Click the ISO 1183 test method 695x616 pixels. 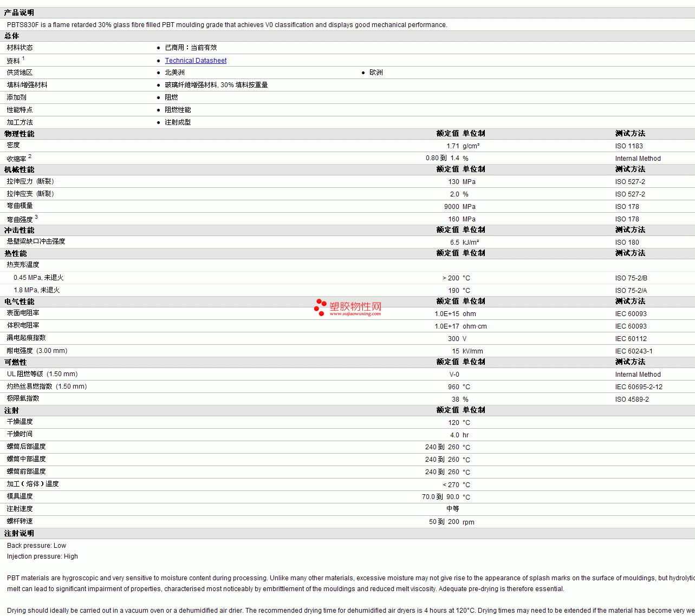coord(629,146)
